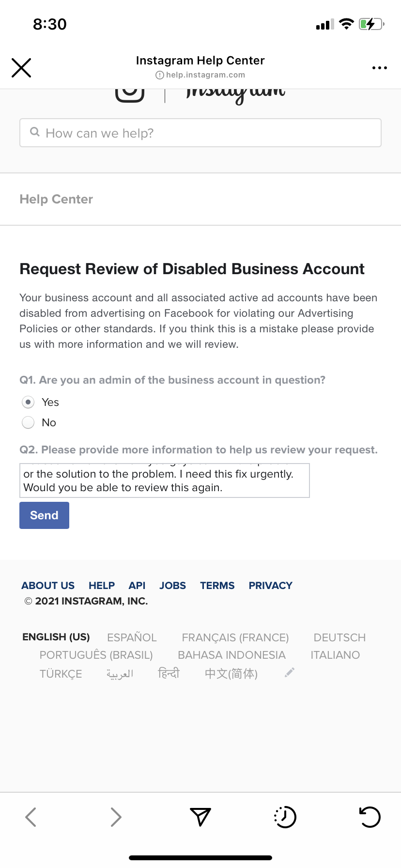Open the browsing history clock icon
Image resolution: width=401 pixels, height=868 pixels.
[285, 817]
